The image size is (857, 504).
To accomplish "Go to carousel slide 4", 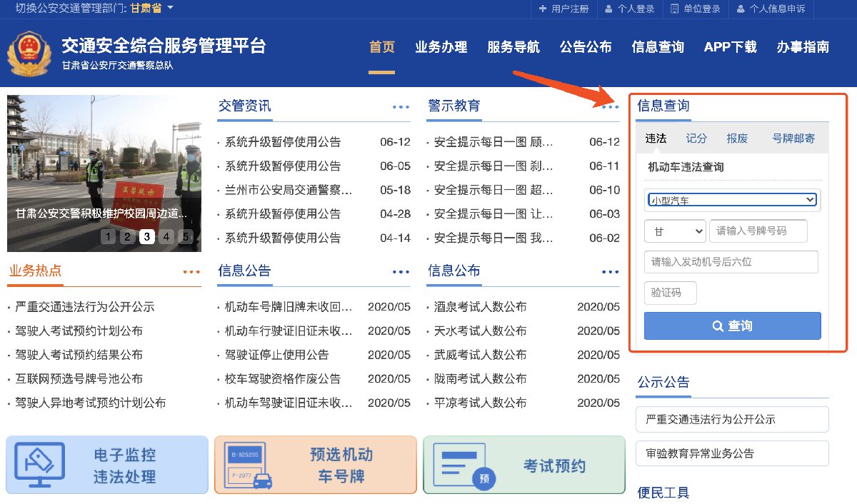I will click(166, 236).
